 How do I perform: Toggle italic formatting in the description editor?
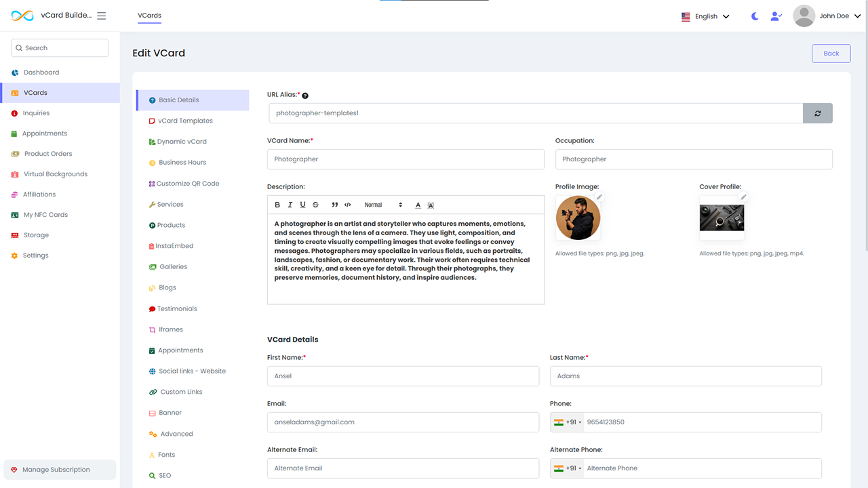click(x=290, y=205)
